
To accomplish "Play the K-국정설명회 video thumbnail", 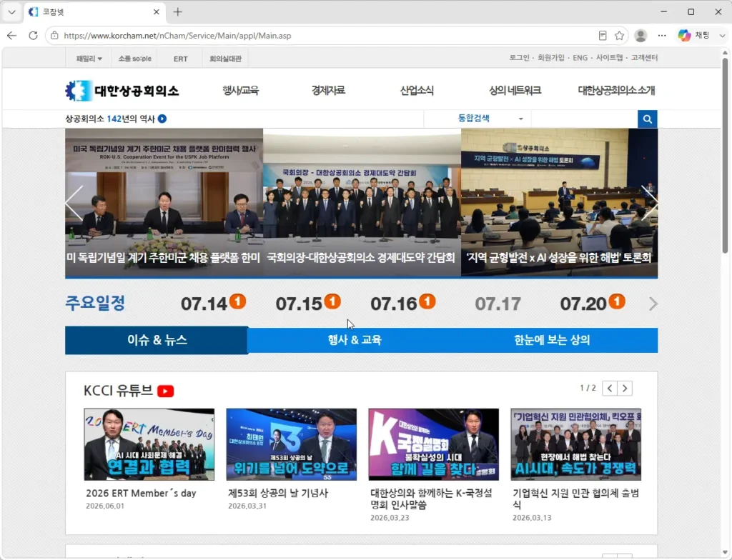I will point(434,444).
